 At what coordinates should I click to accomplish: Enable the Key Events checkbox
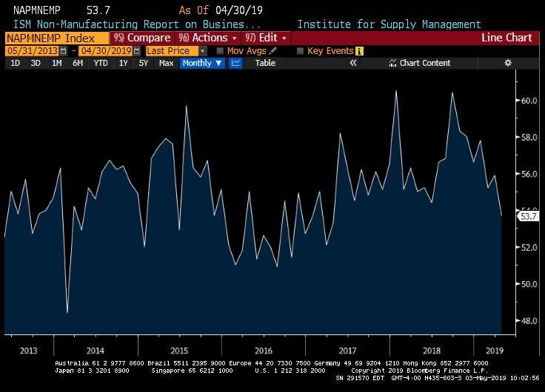(300, 51)
